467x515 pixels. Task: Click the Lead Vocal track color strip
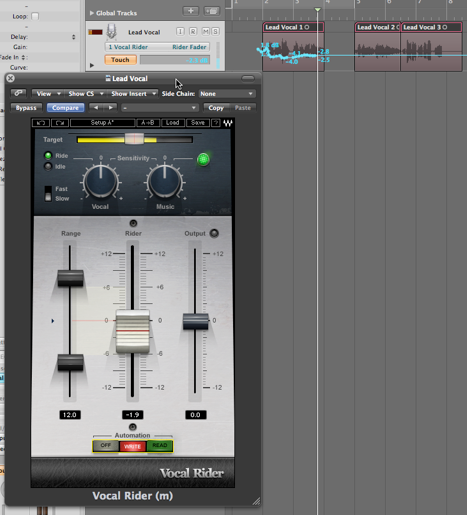(x=95, y=32)
